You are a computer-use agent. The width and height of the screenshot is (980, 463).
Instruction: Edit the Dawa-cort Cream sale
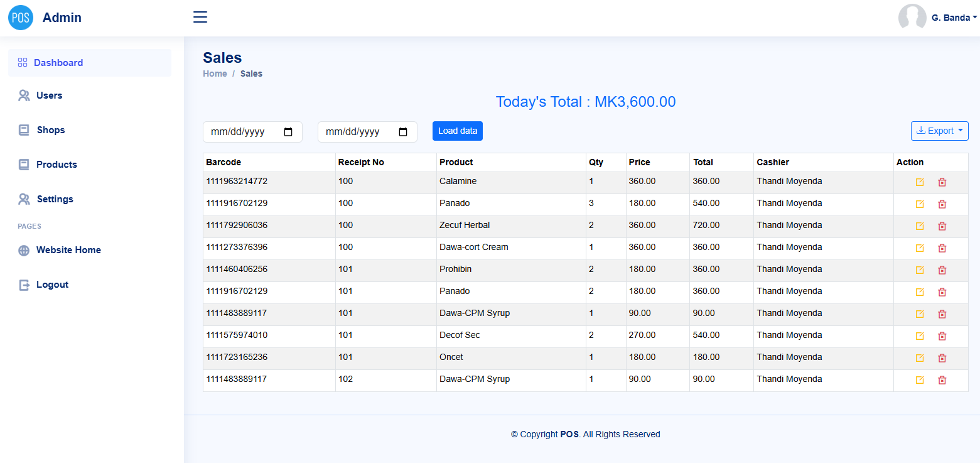920,248
